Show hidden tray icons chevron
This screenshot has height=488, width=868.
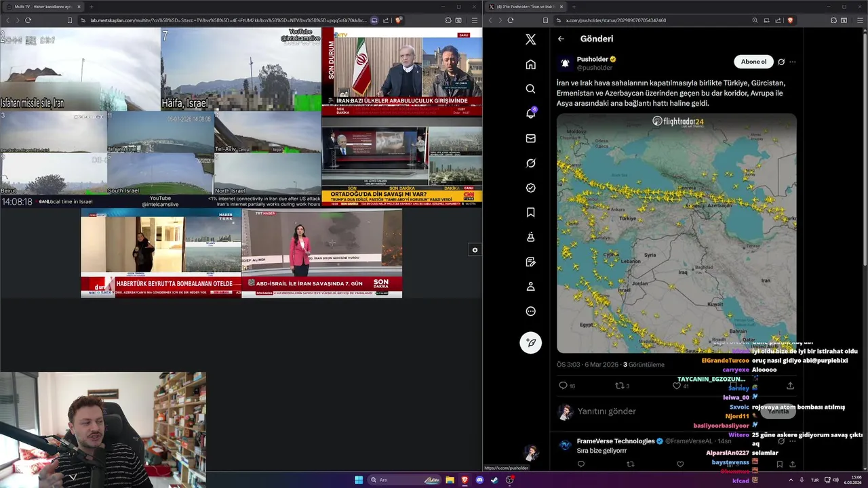[x=791, y=480]
